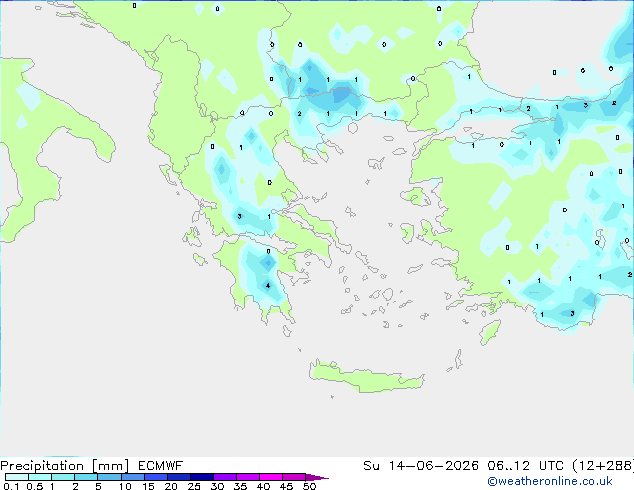Click the legend label "0.1"
This screenshot has height=490, width=634.
point(11,486)
